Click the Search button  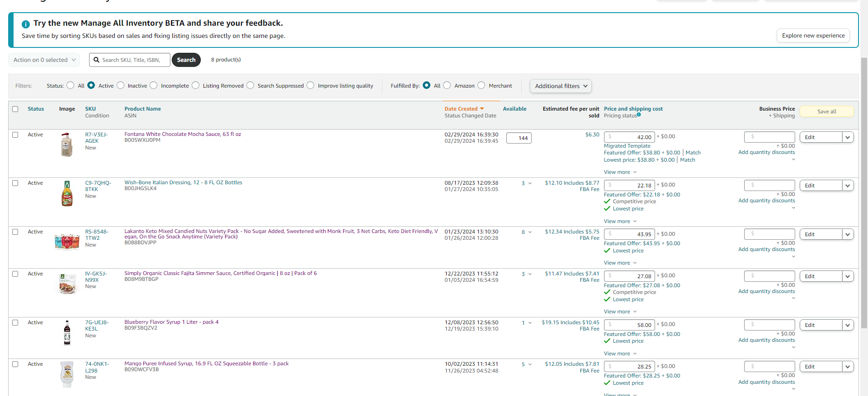point(186,60)
